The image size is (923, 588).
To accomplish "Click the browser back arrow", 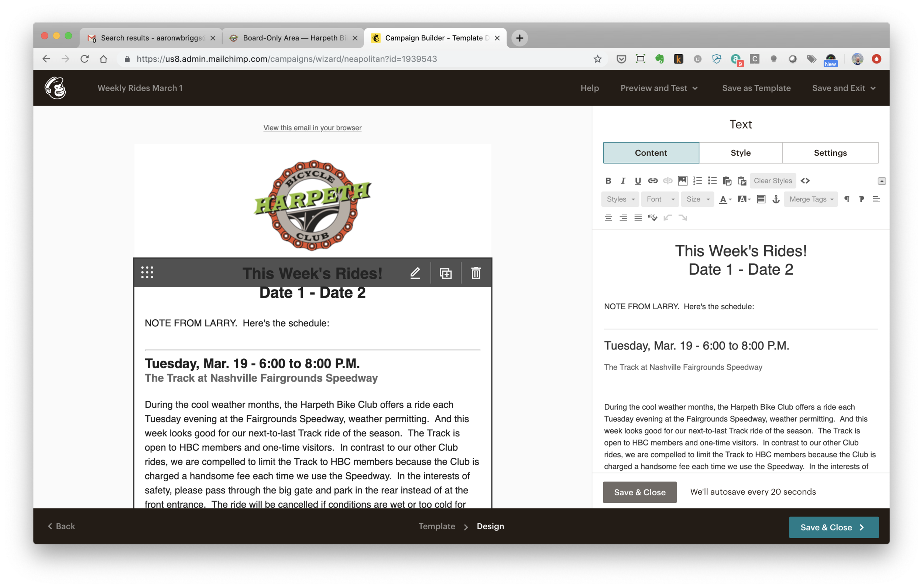I will 47,59.
